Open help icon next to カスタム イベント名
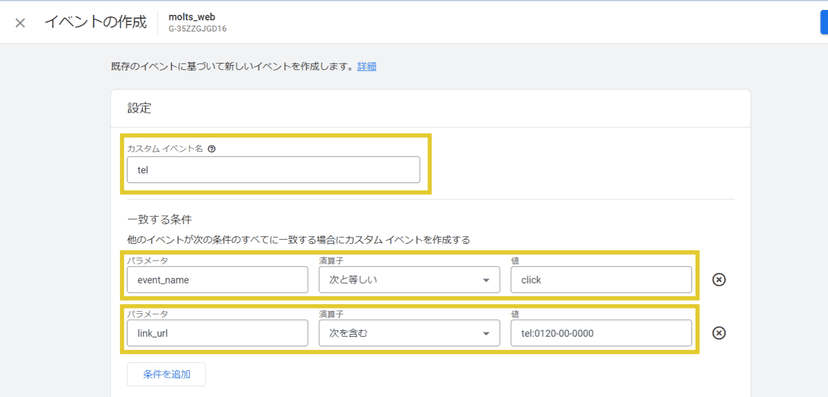Viewport: 828px width, 397px height. pyautogui.click(x=212, y=149)
